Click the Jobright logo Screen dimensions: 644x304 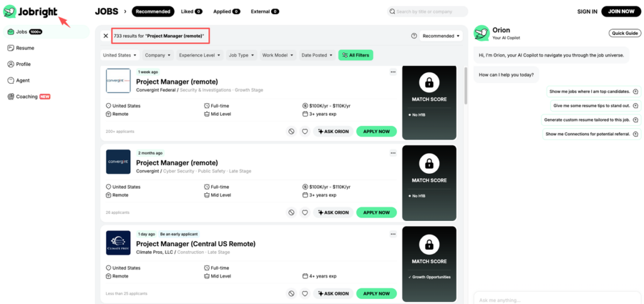point(30,11)
